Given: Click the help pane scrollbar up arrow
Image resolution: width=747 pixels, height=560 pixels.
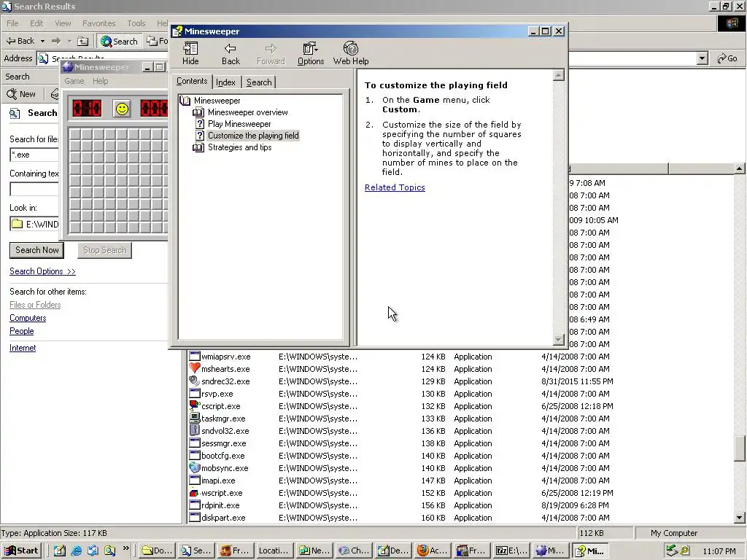Looking at the screenshot, I should [x=558, y=75].
